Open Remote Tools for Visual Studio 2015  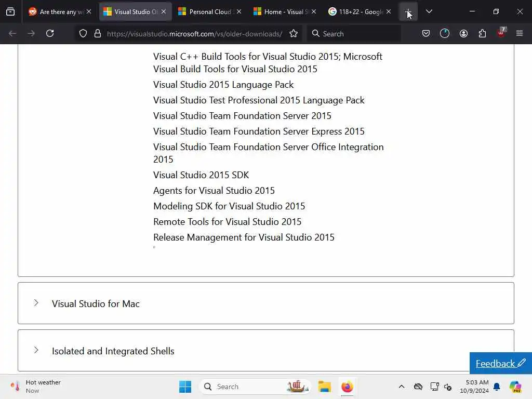227,221
